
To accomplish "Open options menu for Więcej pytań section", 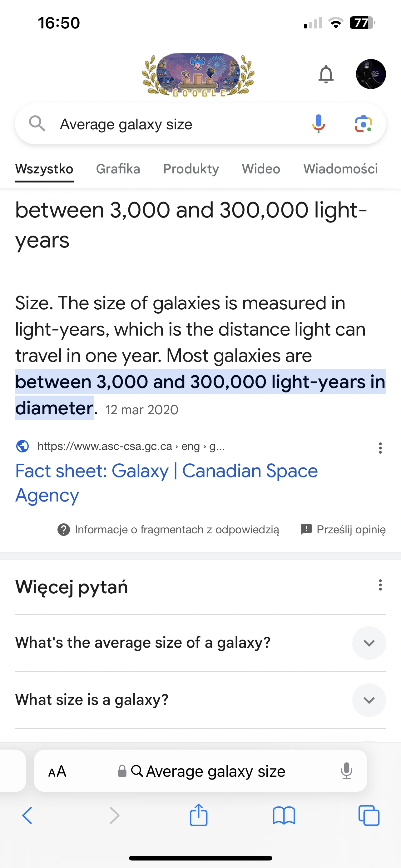I will click(x=380, y=585).
